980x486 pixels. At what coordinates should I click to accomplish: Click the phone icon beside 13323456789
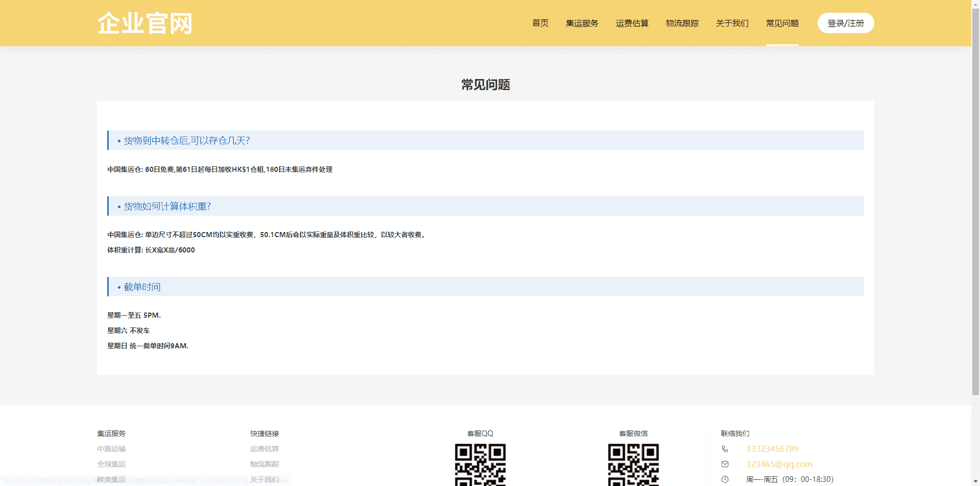coord(725,449)
